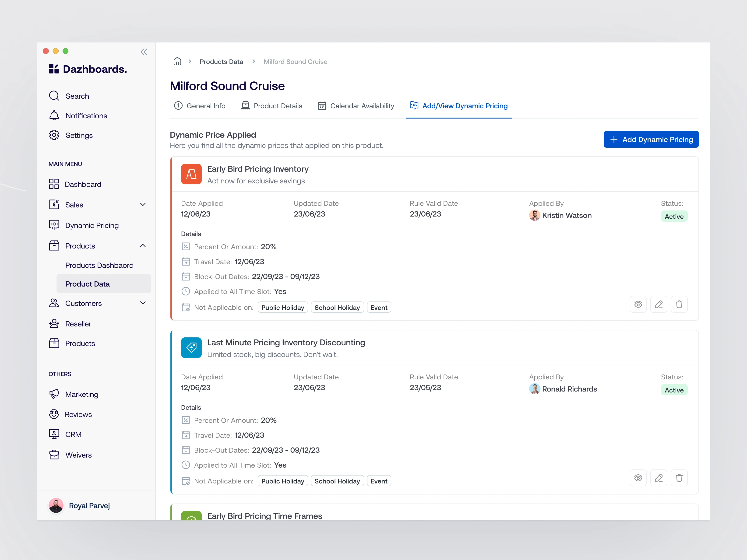View Early Bird Pricing rule via eye icon

[x=638, y=304]
